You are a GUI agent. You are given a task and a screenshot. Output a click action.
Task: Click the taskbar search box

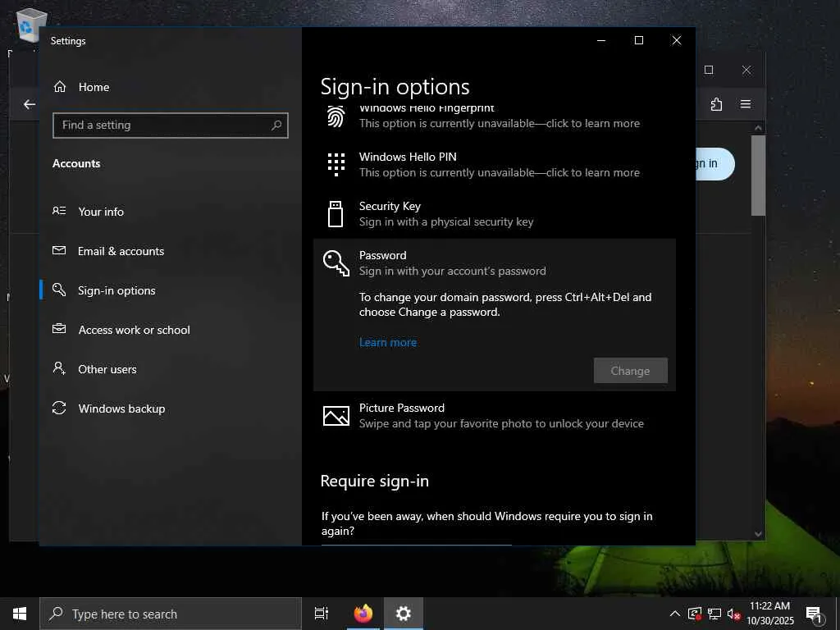[x=171, y=614]
